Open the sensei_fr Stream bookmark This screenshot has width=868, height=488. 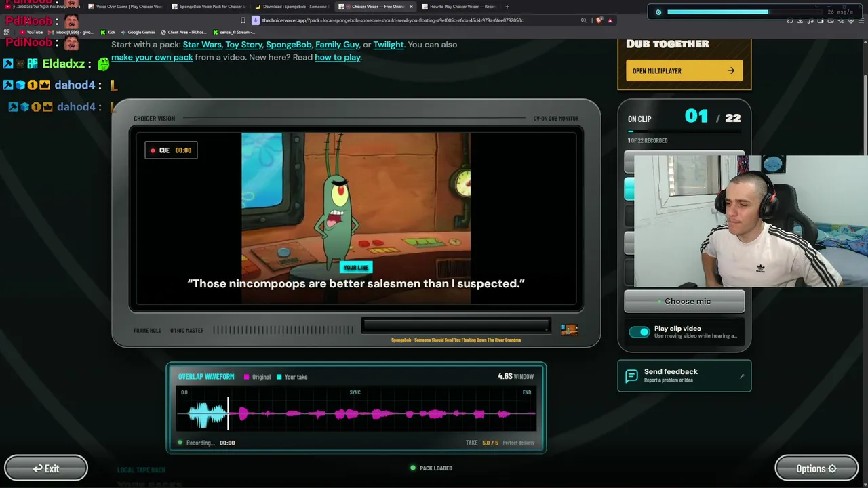(x=234, y=32)
